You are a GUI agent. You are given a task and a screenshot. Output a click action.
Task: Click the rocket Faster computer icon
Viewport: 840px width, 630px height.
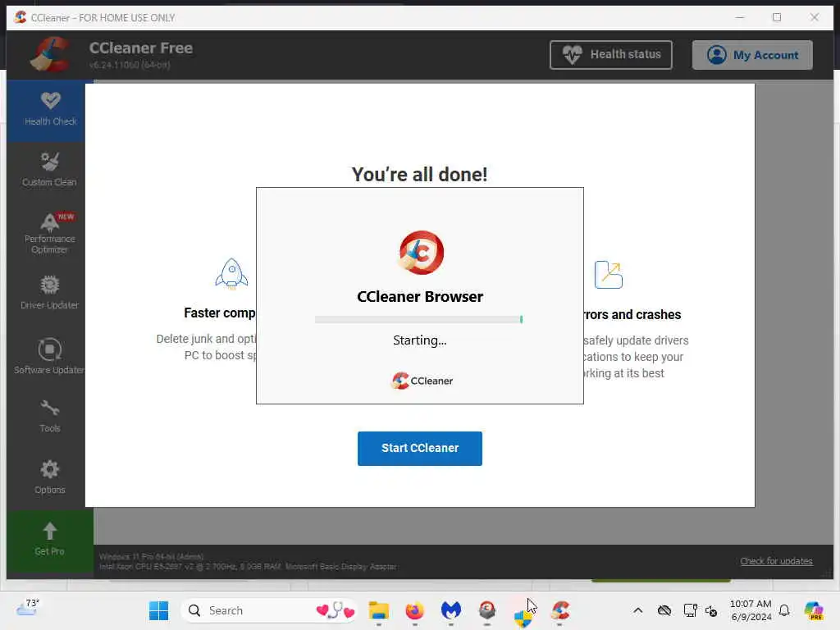[231, 274]
